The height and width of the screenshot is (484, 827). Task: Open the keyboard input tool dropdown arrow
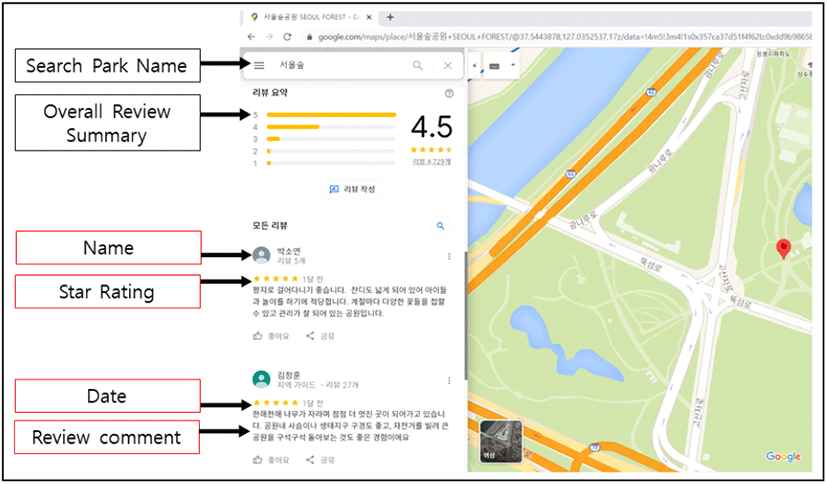(512, 65)
